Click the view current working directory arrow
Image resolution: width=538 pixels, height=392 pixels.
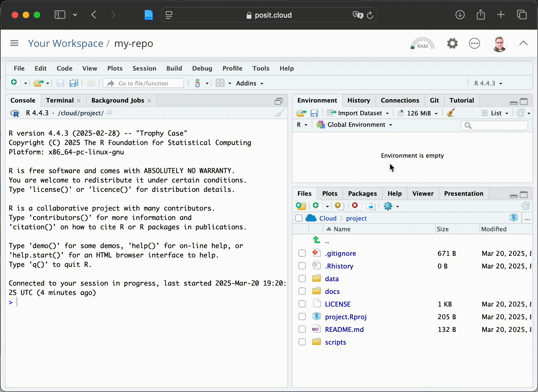pyautogui.click(x=110, y=113)
